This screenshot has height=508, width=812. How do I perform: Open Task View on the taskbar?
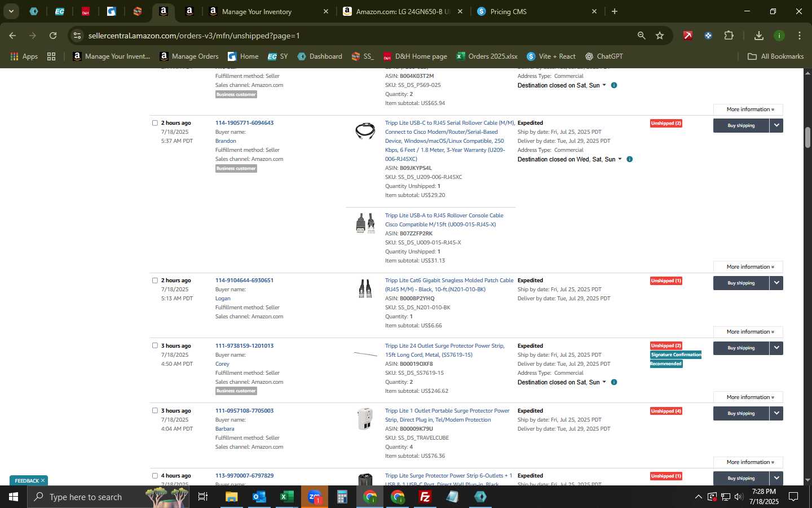(x=203, y=497)
